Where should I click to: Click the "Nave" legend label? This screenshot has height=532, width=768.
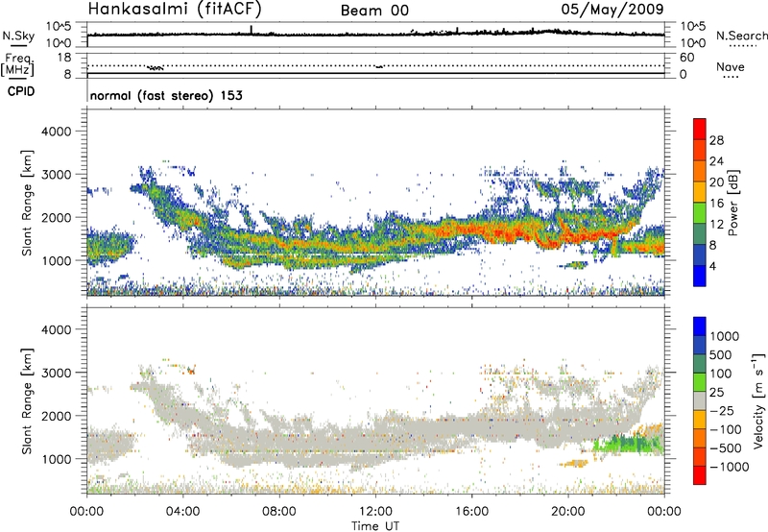[731, 67]
